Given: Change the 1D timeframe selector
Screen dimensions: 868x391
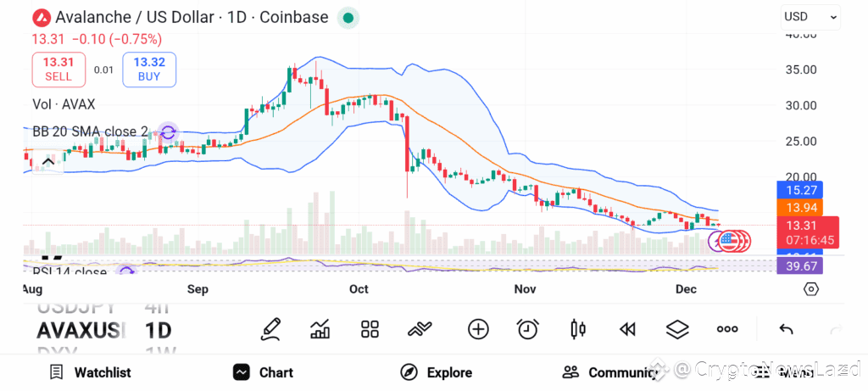Looking at the screenshot, I should point(159,331).
